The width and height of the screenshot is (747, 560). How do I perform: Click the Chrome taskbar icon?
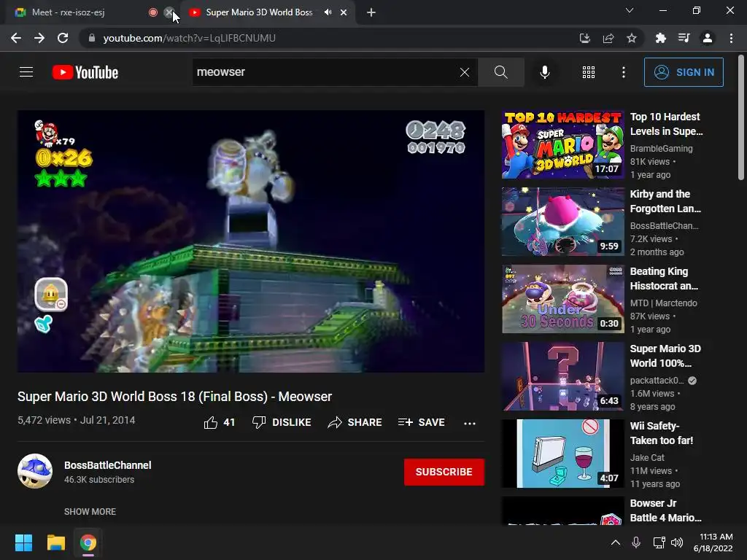point(88,542)
